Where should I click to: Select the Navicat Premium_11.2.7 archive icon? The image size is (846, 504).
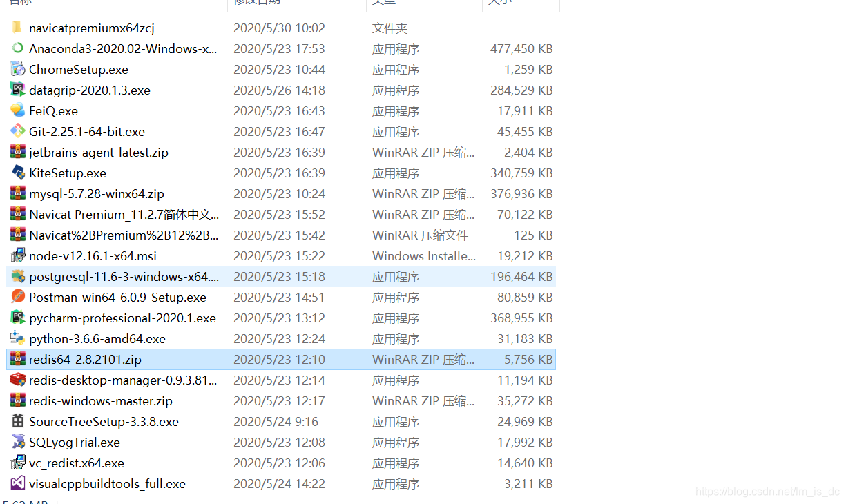18,214
